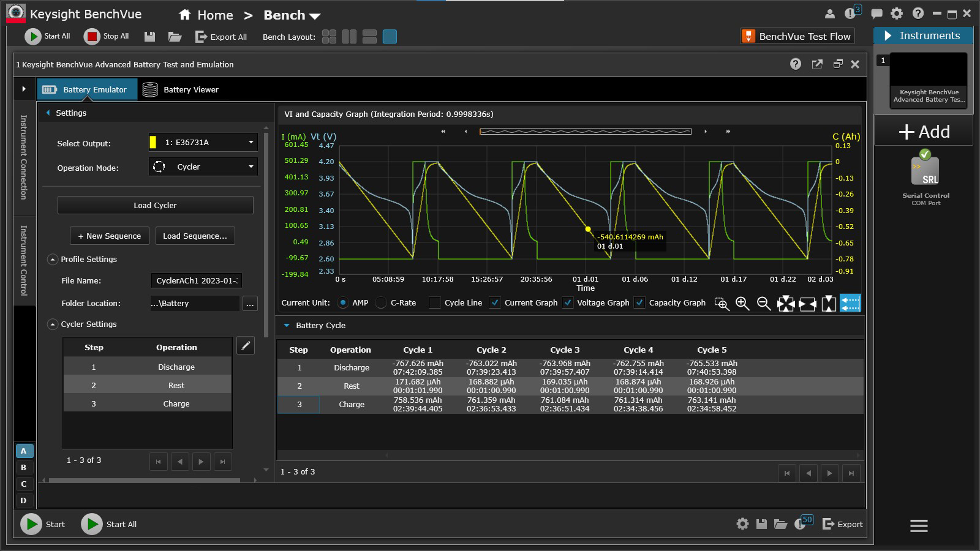Viewport: 980px width, 551px height.
Task: Enable the Cycle Line checkbox
Action: [435, 302]
